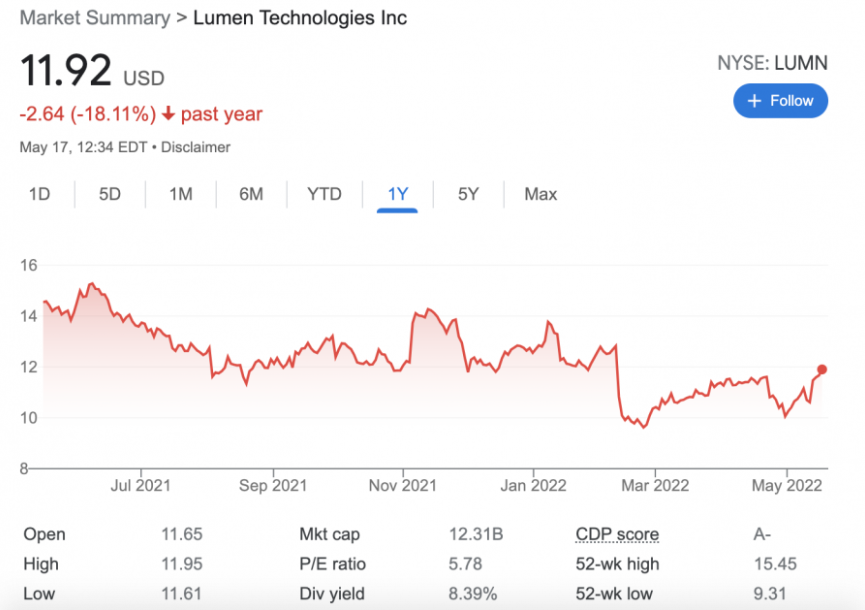Select the 5D time range tab
The image size is (865, 610).
pos(109,194)
